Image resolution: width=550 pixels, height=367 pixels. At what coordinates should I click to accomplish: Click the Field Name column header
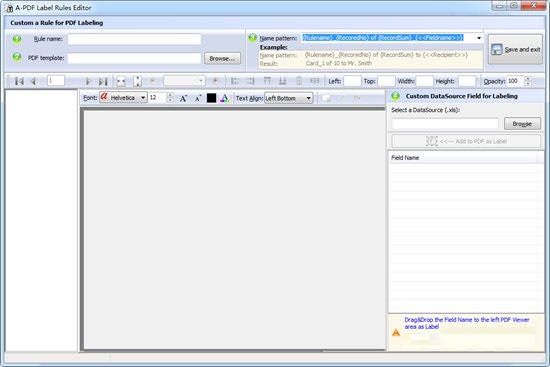(x=463, y=158)
